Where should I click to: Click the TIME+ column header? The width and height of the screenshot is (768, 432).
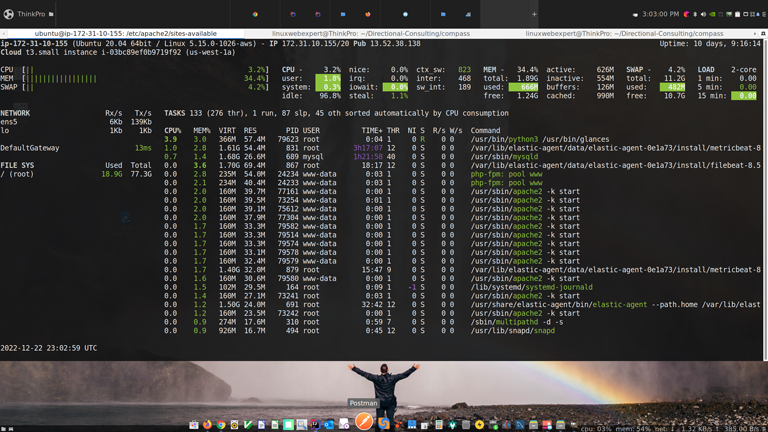pos(372,130)
